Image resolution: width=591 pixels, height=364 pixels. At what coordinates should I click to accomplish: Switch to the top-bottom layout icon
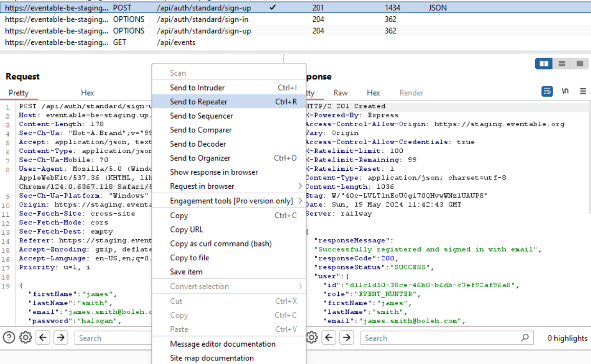(x=562, y=63)
